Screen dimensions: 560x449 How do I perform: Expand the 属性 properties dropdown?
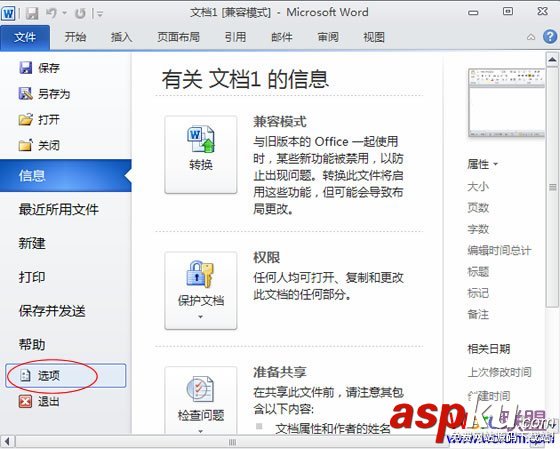pos(482,164)
